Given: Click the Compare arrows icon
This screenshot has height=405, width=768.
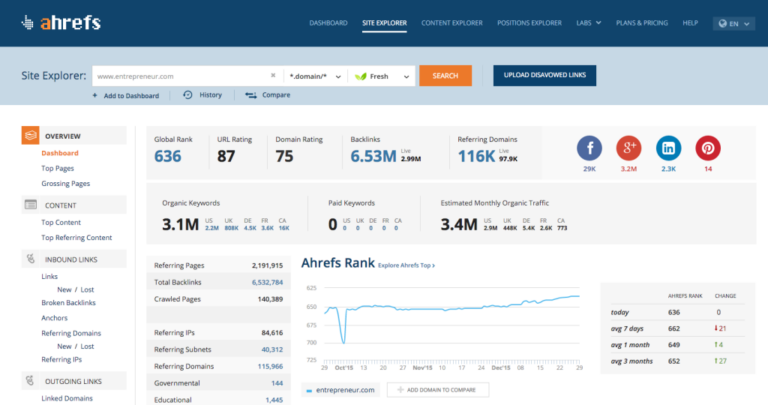Looking at the screenshot, I should (251, 95).
